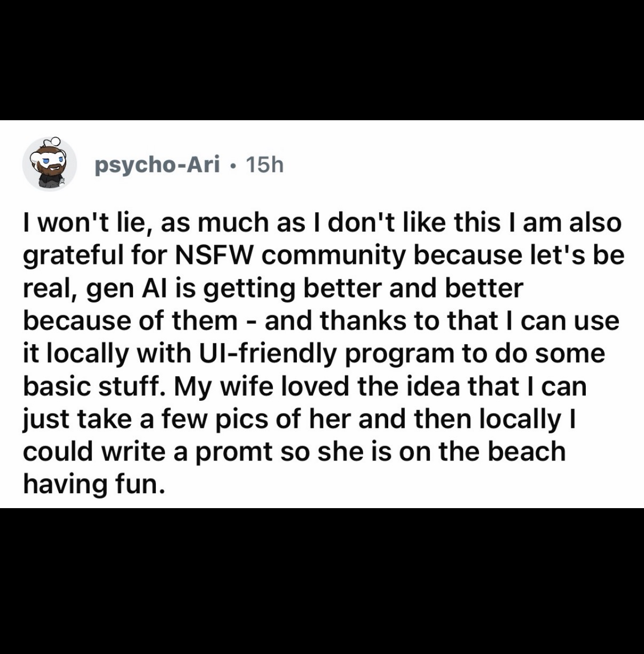Click the closing words "having fun."
644x654 pixels.
click(91, 484)
